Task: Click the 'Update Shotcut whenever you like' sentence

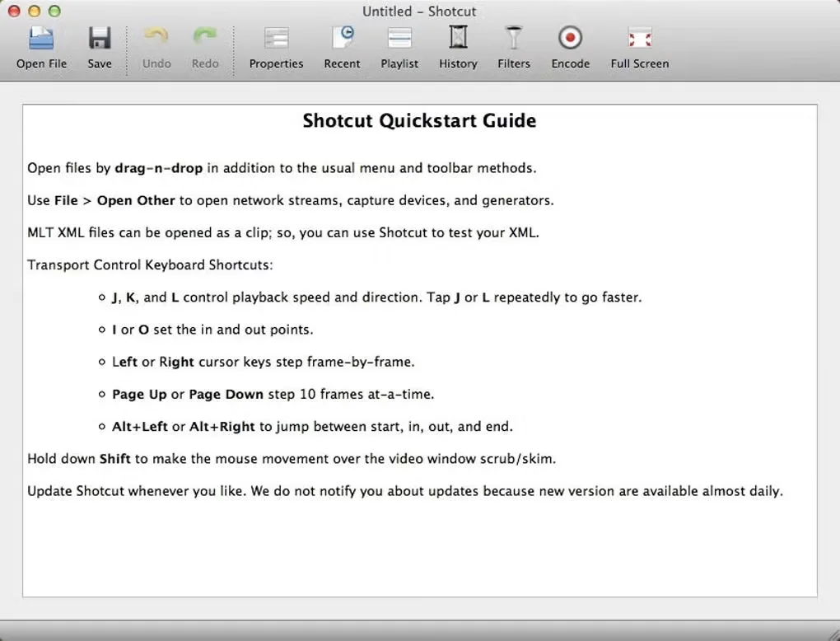Action: point(405,491)
